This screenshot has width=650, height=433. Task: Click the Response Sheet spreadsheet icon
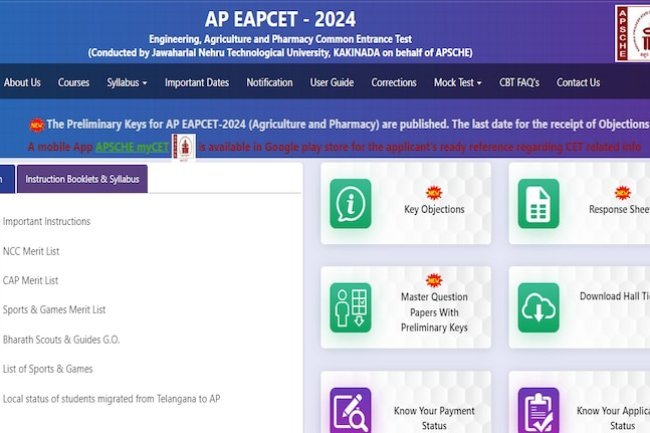[x=538, y=203]
